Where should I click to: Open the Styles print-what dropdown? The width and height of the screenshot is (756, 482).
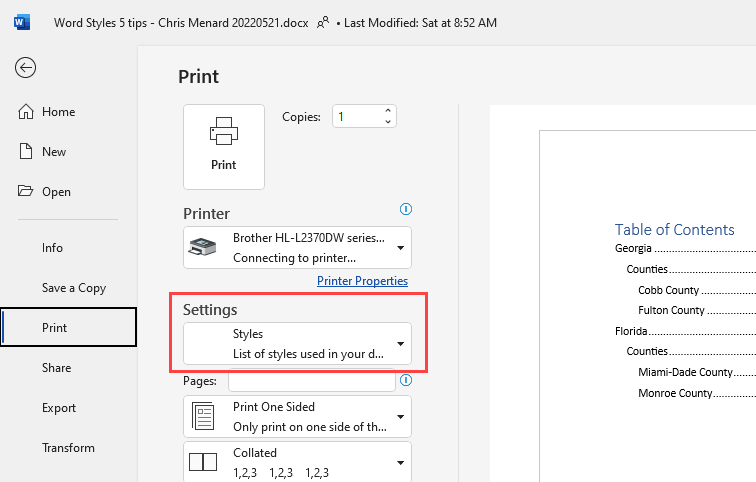pos(297,344)
